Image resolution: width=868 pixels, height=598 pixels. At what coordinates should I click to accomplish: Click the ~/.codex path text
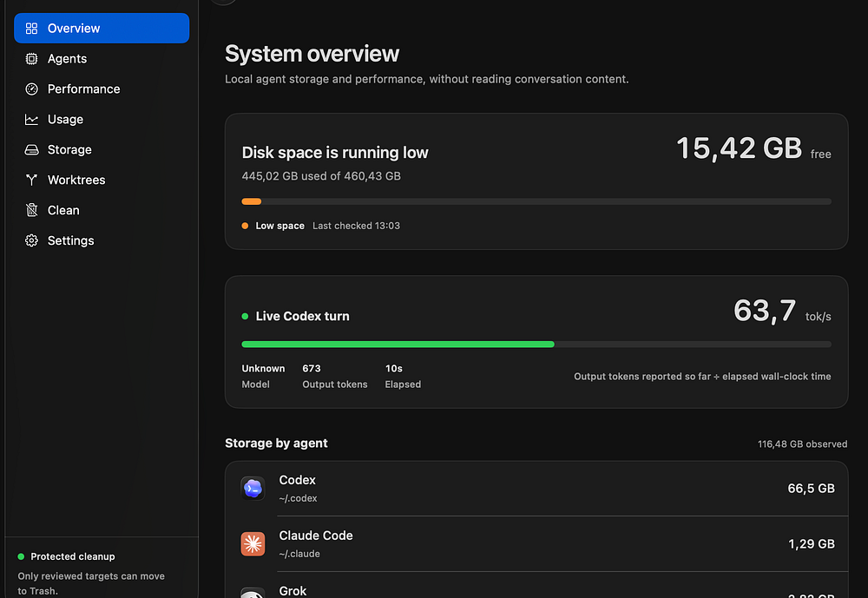[x=298, y=498]
